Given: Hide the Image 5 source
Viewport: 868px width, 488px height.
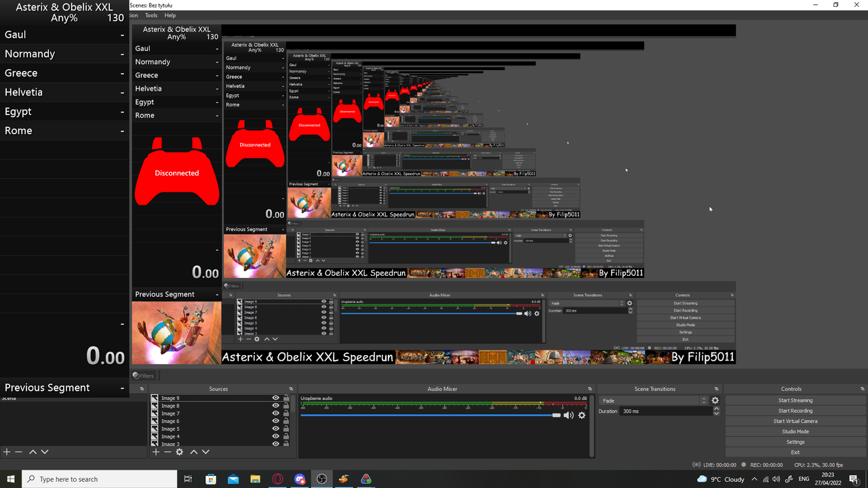Looking at the screenshot, I should pyautogui.click(x=276, y=429).
